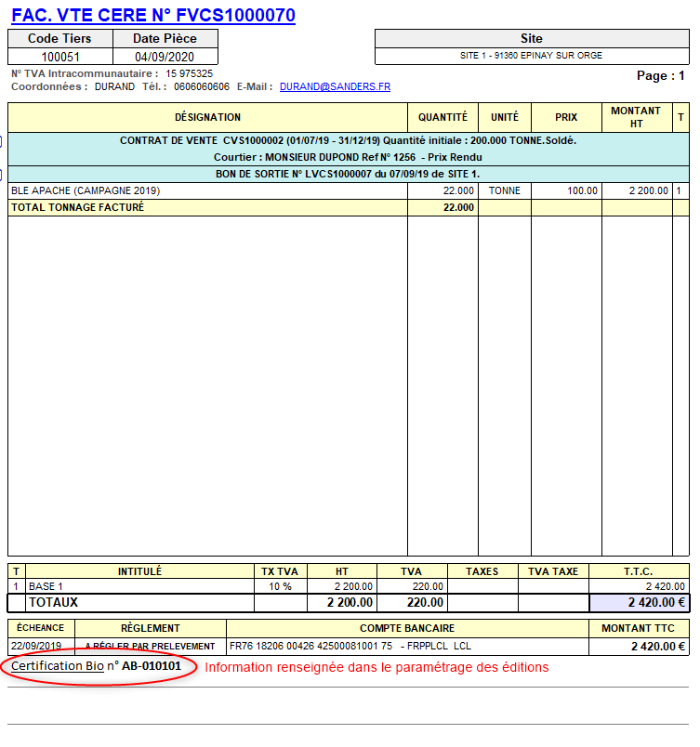Click the marker beside the BON DE SORTIE row
Screen dimensions: 700x747
(2, 175)
